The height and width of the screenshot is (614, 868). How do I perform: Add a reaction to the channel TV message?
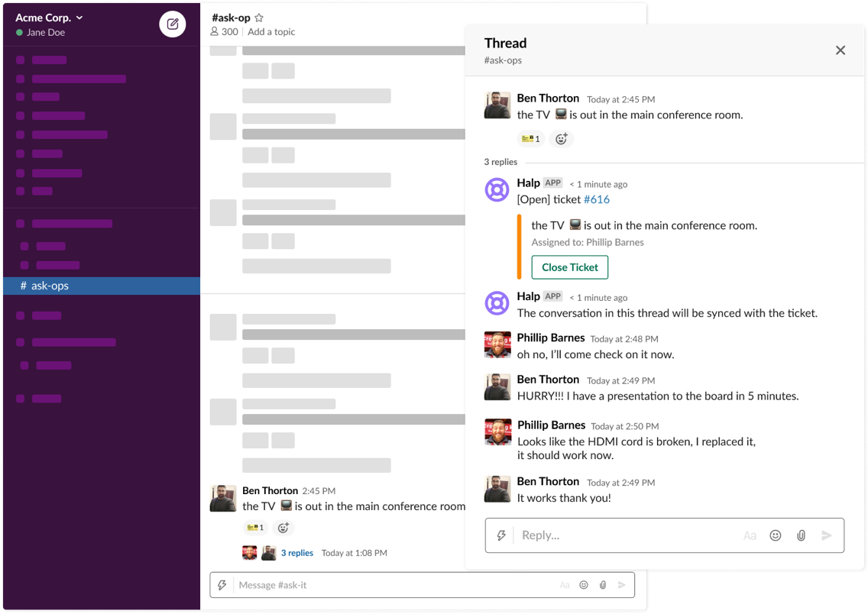point(283,528)
